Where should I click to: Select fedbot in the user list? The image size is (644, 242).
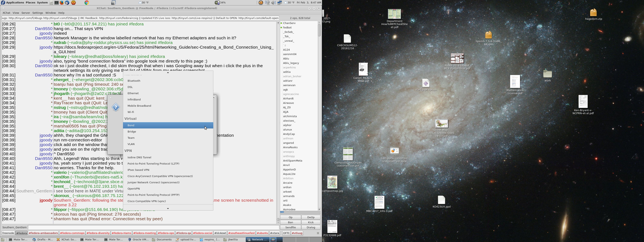(287, 28)
